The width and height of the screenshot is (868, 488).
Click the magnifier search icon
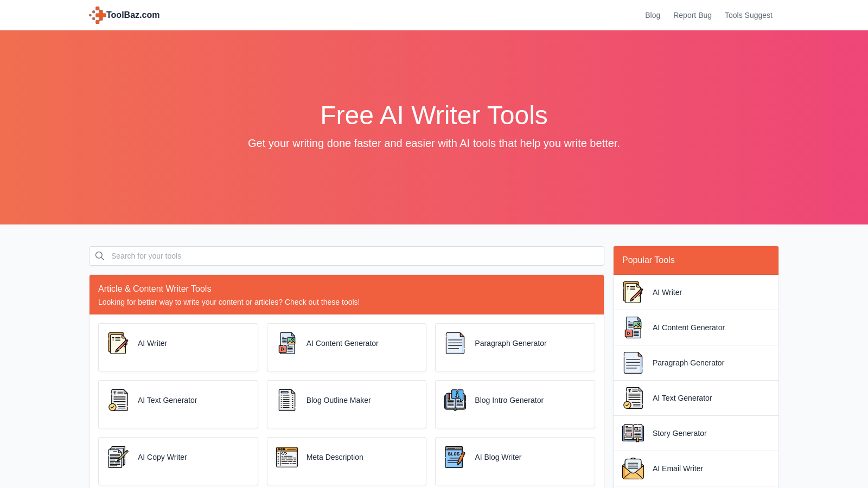click(100, 256)
